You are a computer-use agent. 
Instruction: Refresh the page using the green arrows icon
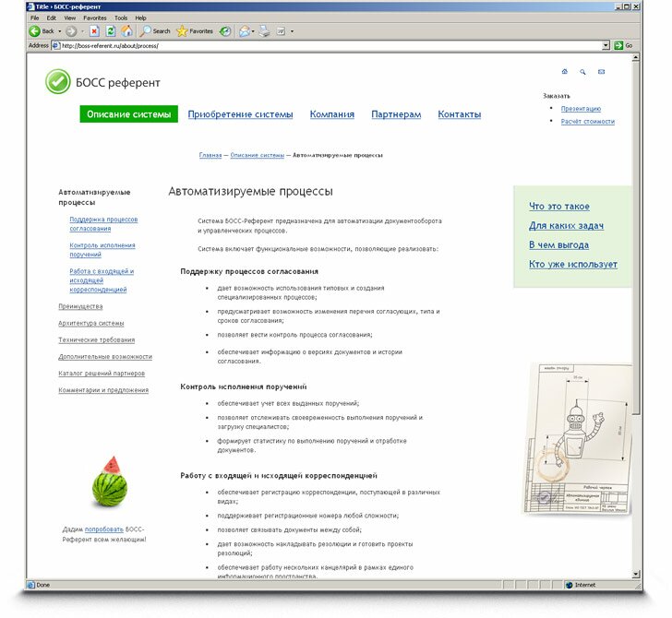pos(111,31)
